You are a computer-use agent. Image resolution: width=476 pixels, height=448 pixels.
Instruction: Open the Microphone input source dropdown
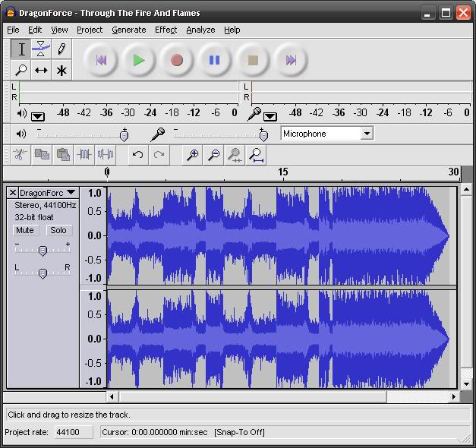pyautogui.click(x=367, y=134)
